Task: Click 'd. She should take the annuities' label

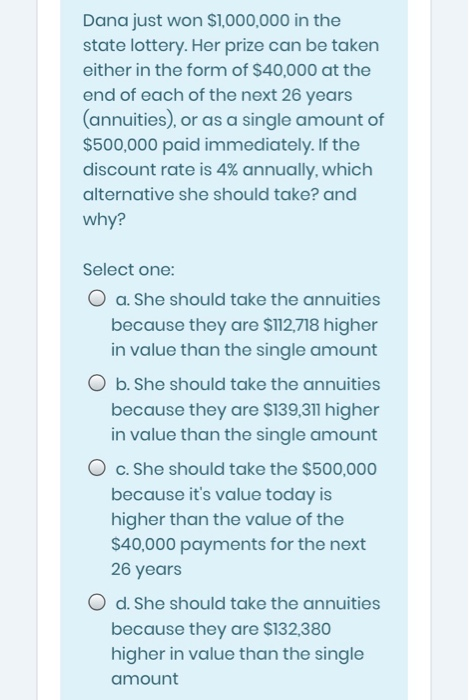Action: pyautogui.click(x=248, y=604)
